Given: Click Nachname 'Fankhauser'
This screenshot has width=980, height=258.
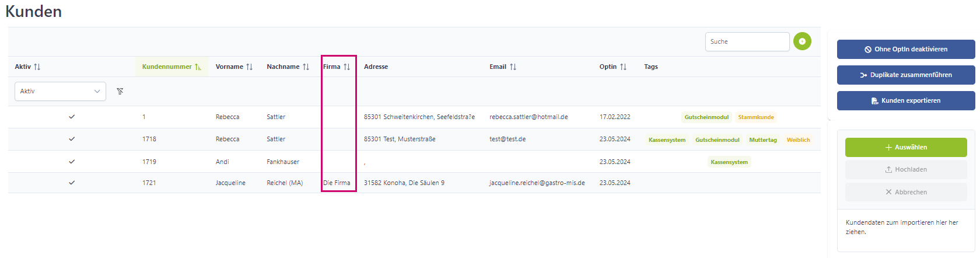Looking at the screenshot, I should [x=283, y=162].
